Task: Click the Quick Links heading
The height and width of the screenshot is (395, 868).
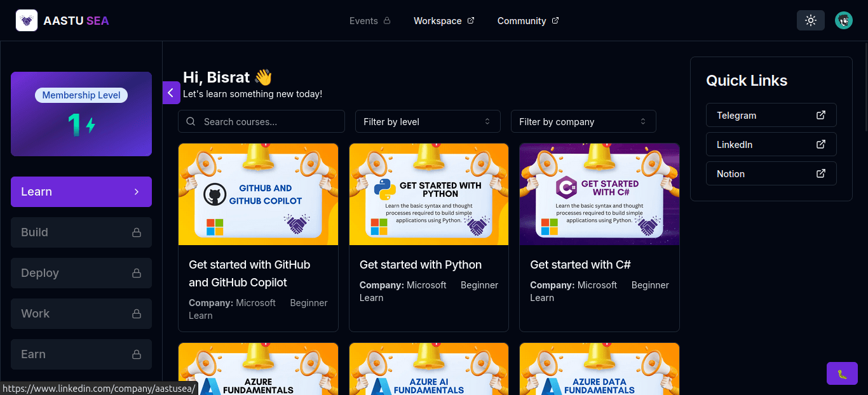Action: (747, 81)
